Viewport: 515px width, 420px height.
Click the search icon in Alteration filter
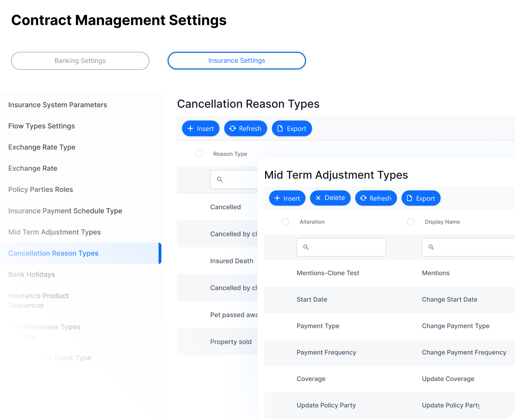[306, 247]
